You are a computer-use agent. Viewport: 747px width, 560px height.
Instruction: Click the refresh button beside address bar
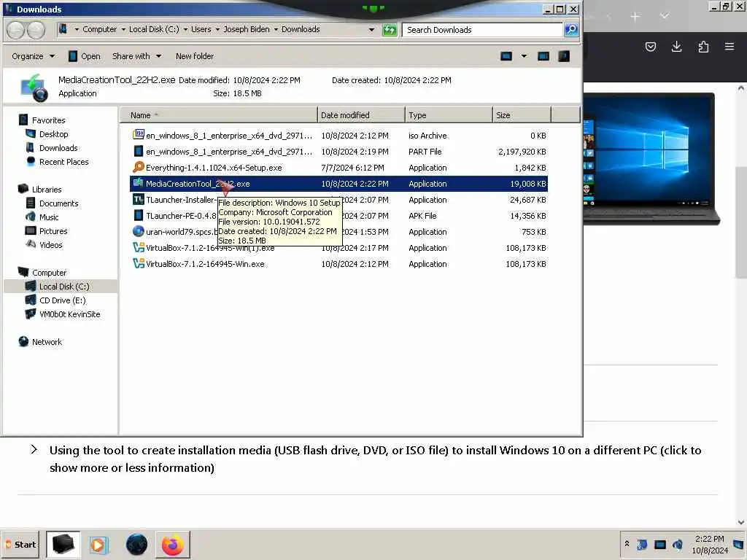[390, 30]
